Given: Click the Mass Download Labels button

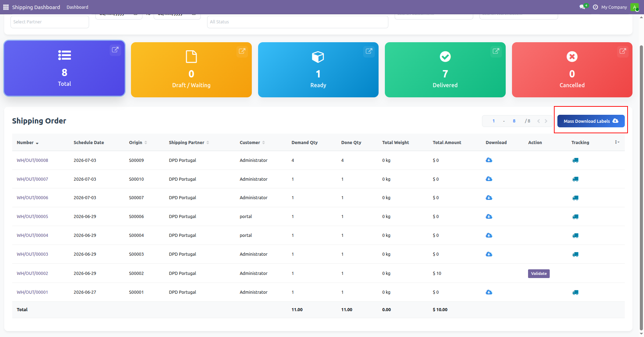Looking at the screenshot, I should tap(591, 121).
